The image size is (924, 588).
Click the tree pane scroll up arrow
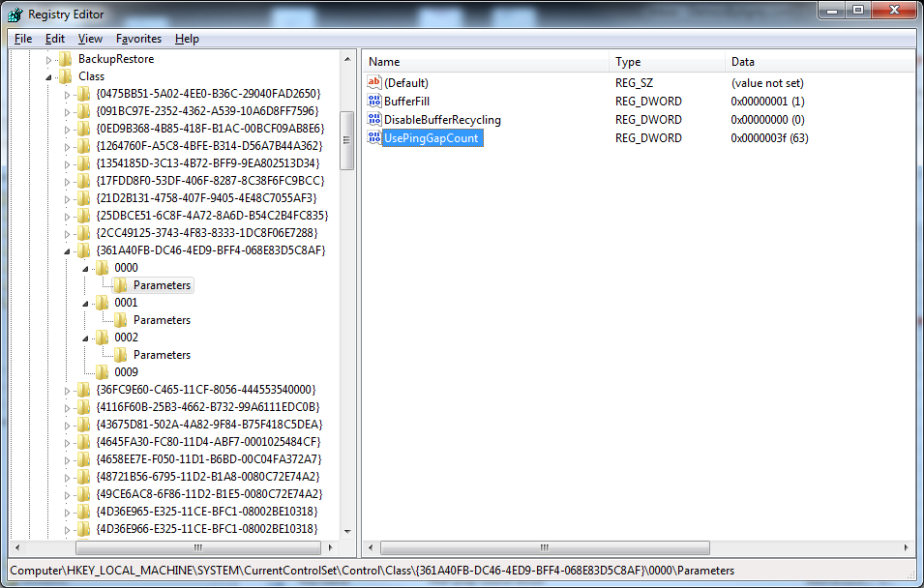347,59
